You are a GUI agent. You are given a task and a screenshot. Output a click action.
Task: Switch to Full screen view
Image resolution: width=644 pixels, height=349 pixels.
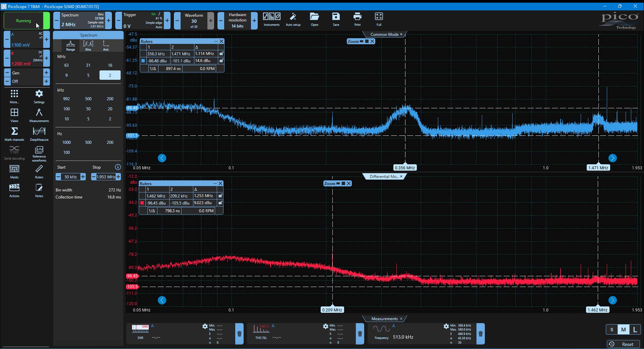(379, 19)
